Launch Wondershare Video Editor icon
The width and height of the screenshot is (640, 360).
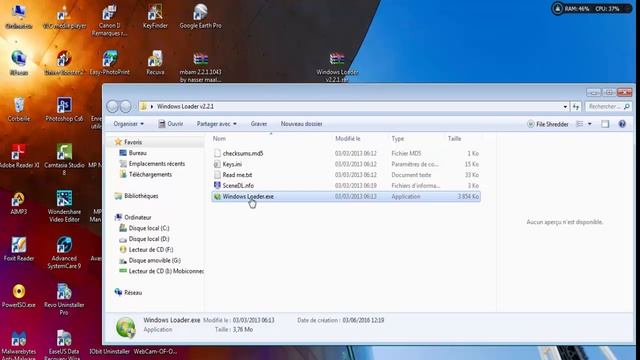[x=64, y=206]
